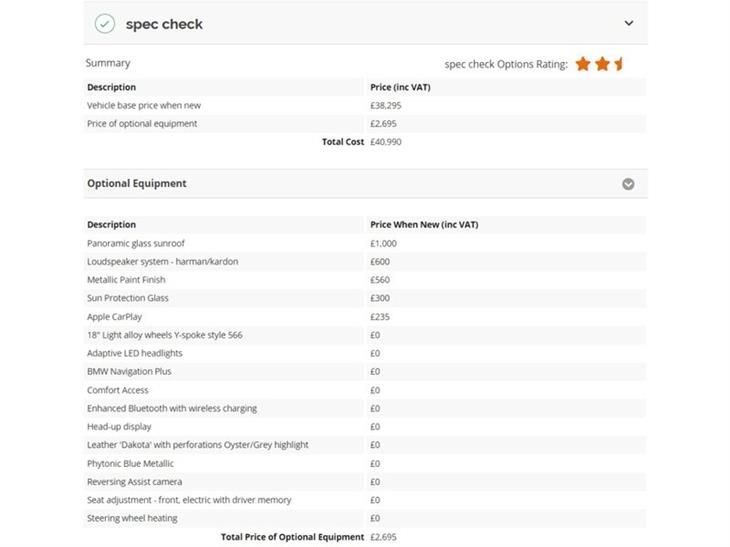
Task: Click the Apple CarPlay option row
Action: coord(365,317)
